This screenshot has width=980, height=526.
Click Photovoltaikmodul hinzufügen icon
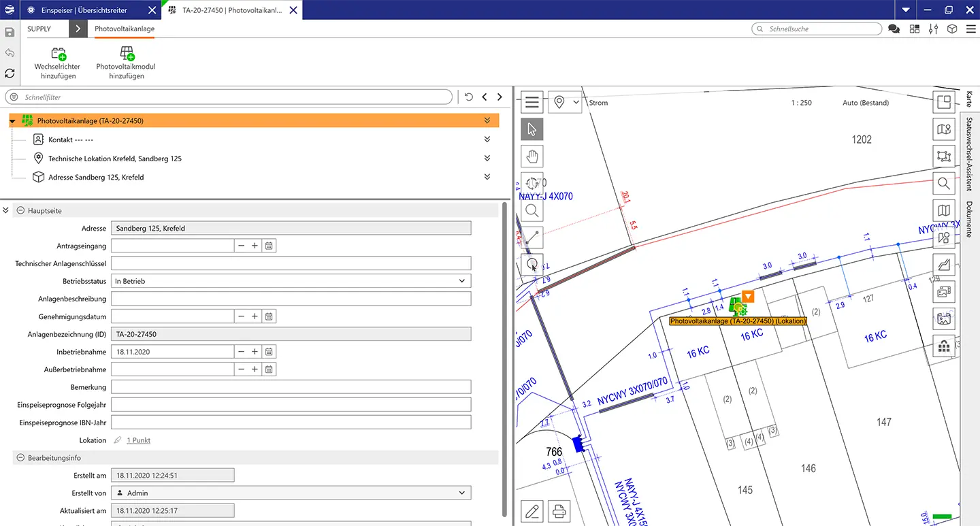pyautogui.click(x=126, y=54)
